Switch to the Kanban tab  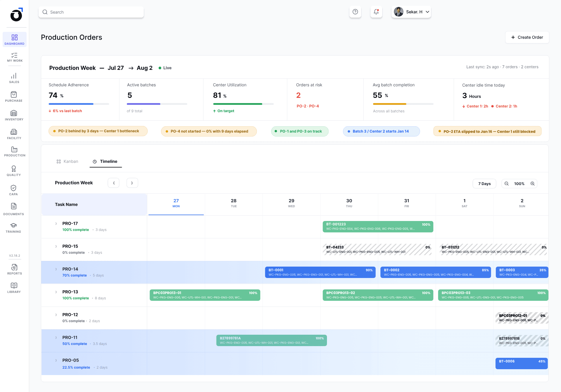[67, 161]
